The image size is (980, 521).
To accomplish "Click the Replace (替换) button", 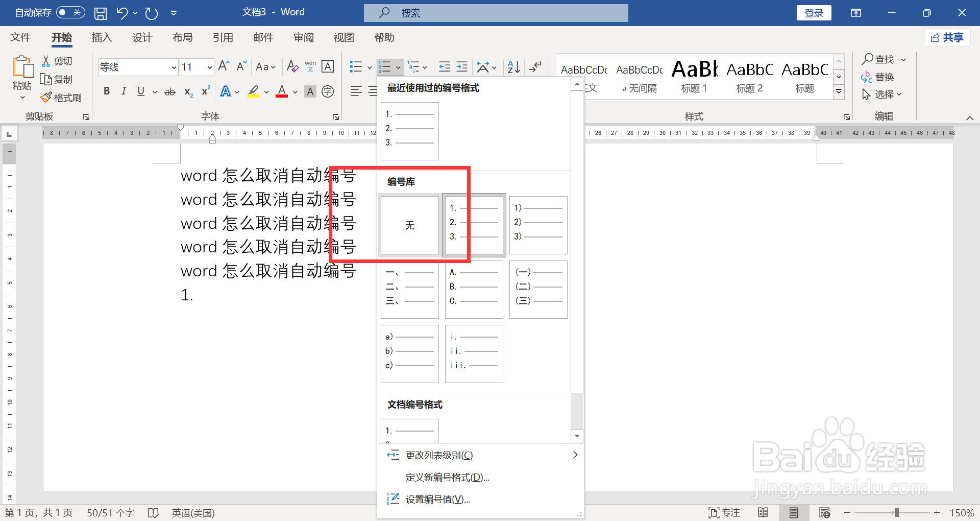I will (x=877, y=77).
